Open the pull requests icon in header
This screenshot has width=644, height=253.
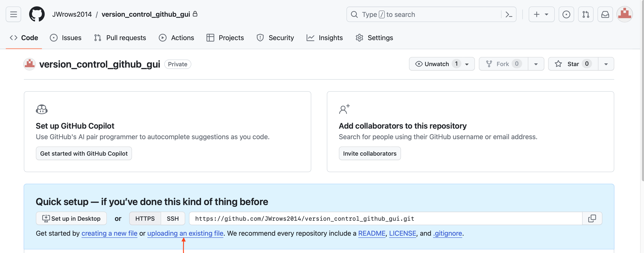coord(586,15)
